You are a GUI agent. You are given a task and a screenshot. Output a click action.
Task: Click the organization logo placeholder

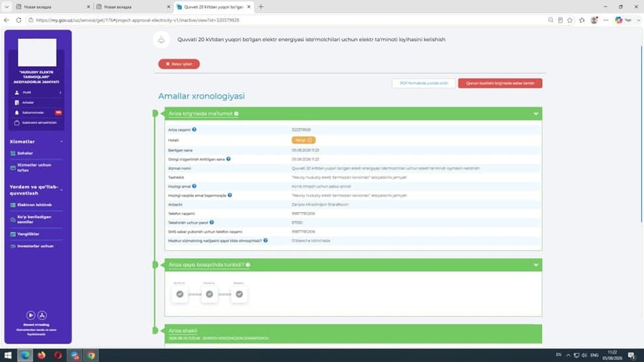(38, 53)
